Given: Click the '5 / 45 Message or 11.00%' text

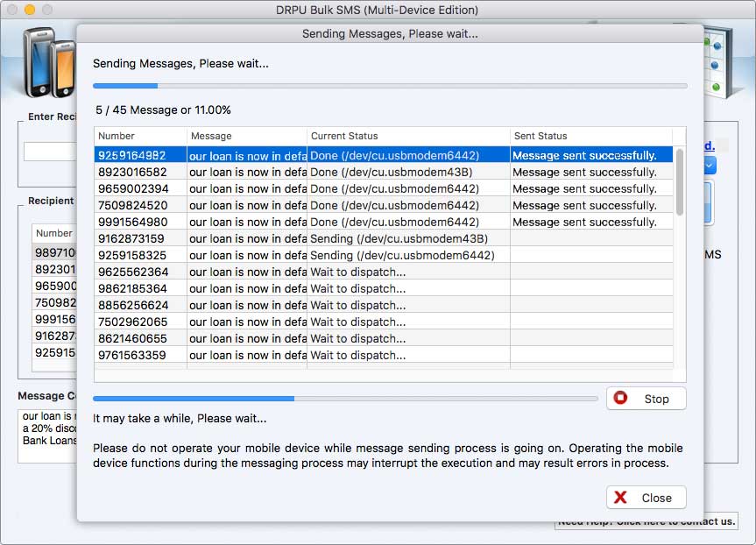Looking at the screenshot, I should (163, 110).
